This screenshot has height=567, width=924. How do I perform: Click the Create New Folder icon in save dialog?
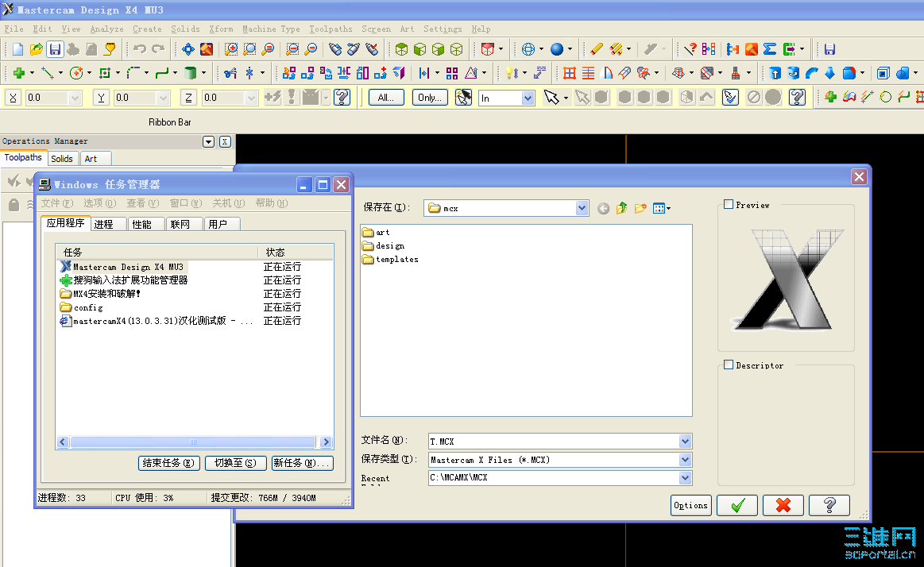click(640, 208)
